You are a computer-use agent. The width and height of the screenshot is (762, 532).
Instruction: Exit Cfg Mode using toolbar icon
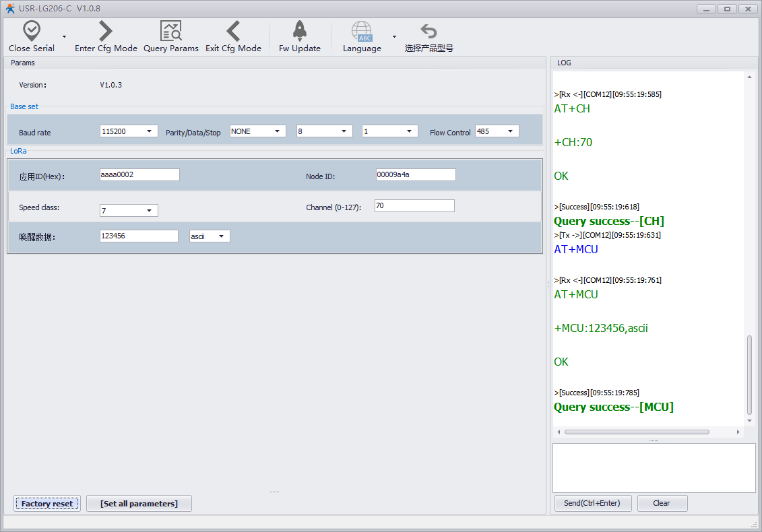[233, 31]
